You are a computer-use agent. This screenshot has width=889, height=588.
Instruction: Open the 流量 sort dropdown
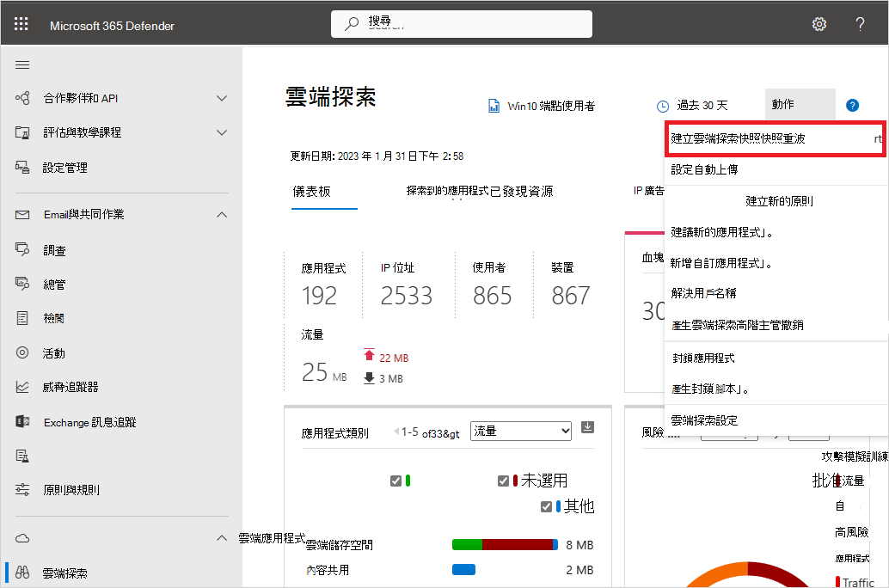pos(520,430)
